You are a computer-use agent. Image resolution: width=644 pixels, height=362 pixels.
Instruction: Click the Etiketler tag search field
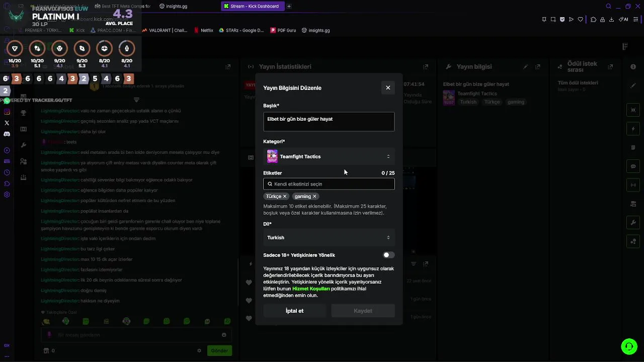tap(329, 184)
